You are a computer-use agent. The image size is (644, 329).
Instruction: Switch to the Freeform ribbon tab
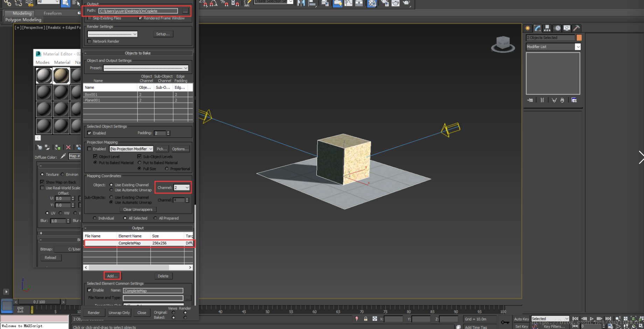(52, 13)
